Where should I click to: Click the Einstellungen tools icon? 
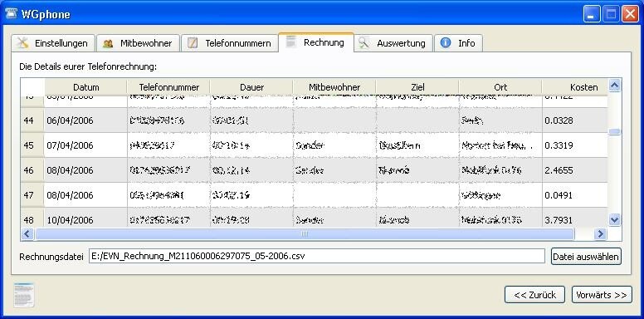[x=23, y=42]
